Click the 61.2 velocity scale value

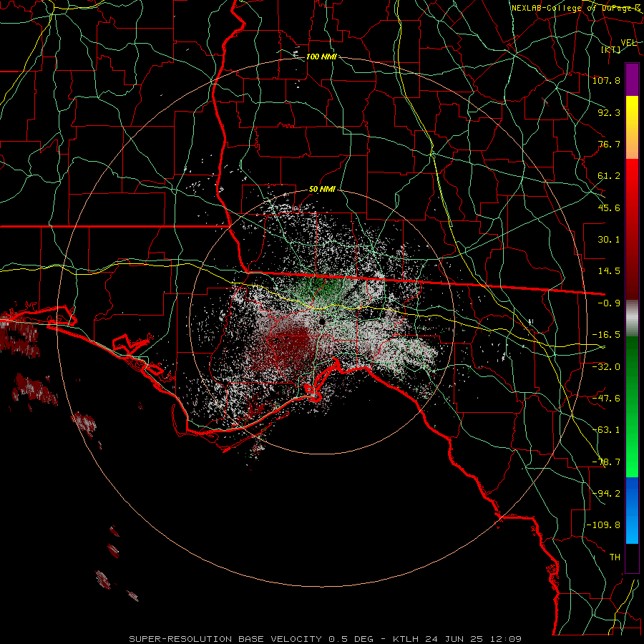pyautogui.click(x=609, y=176)
